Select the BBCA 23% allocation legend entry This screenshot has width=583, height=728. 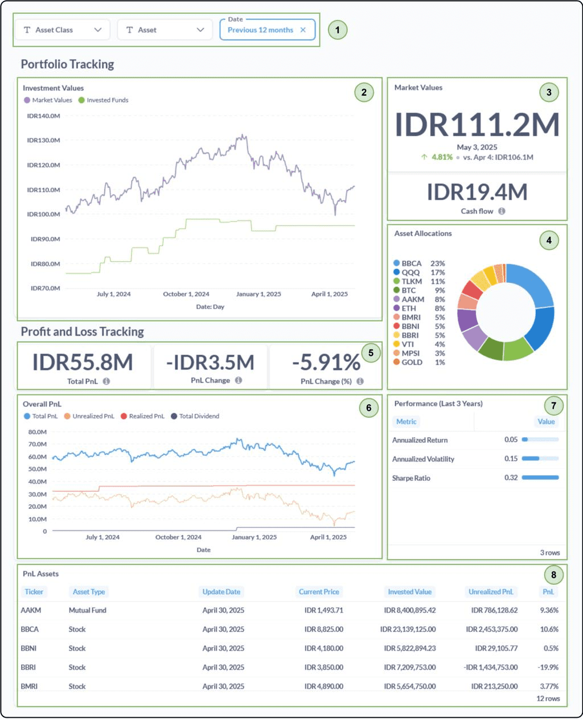[419, 264]
